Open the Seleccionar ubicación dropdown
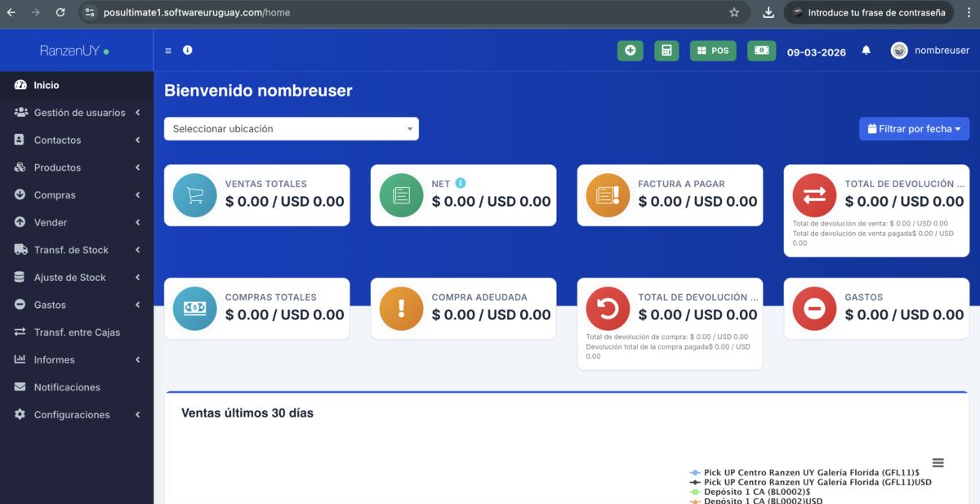Screen dimensions: 980x504 [x=292, y=129]
